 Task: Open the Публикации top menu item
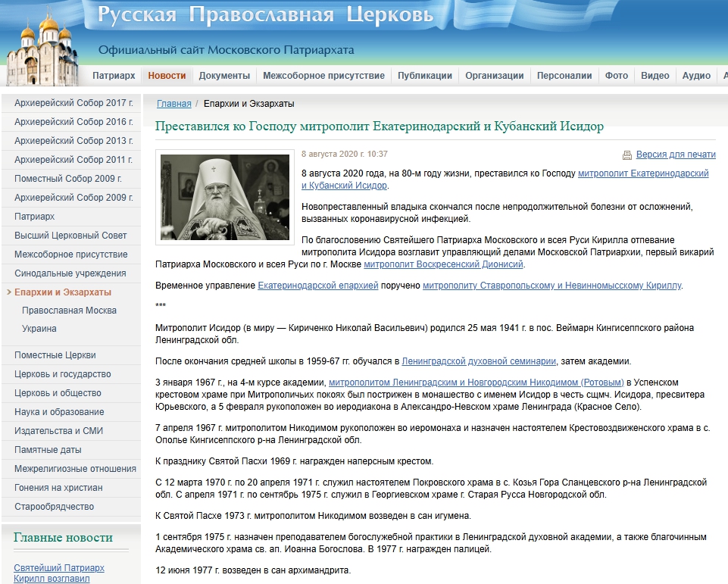pos(425,76)
